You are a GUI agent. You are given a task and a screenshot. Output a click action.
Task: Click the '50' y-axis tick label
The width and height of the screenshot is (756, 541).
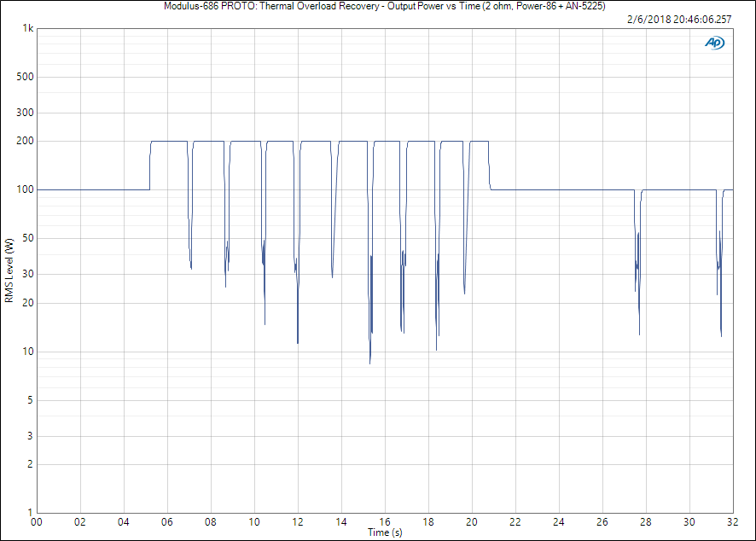(x=28, y=238)
